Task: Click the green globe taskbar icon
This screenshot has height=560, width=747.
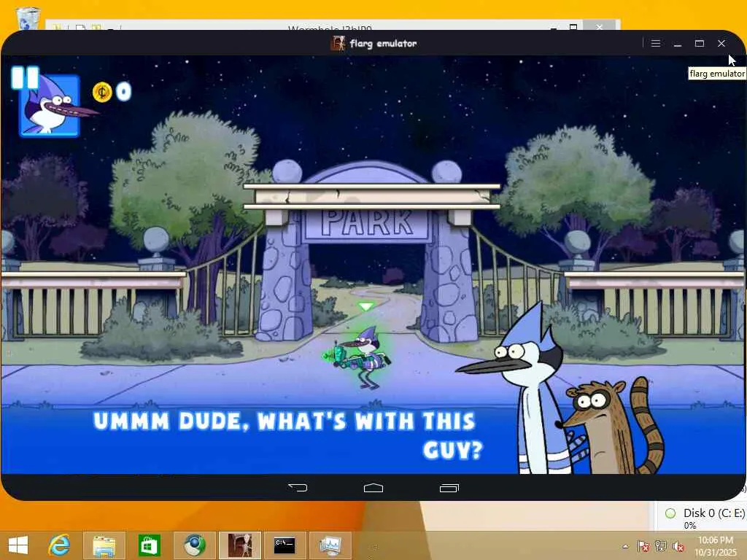Action: (x=194, y=545)
